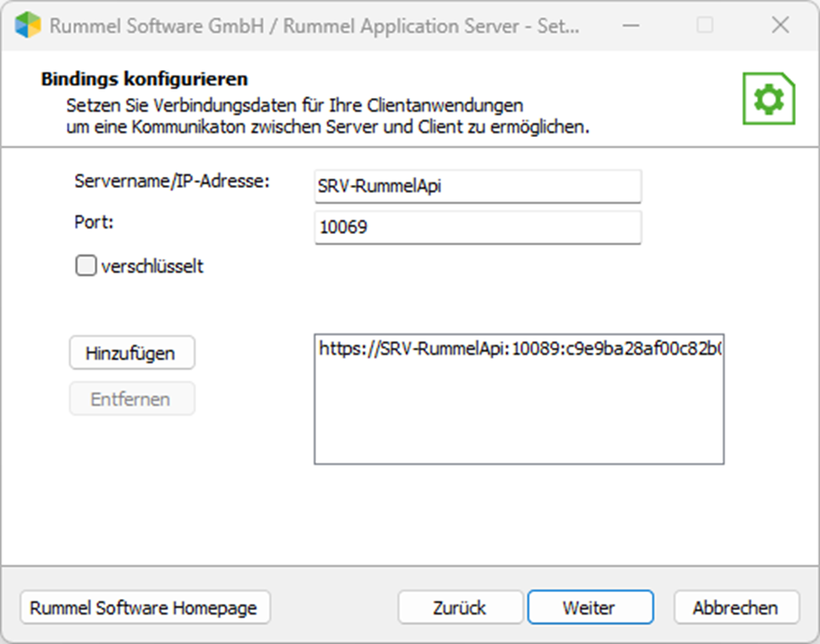820x644 pixels.
Task: Click the greyed-out Entfernen button
Action: pyautogui.click(x=132, y=399)
